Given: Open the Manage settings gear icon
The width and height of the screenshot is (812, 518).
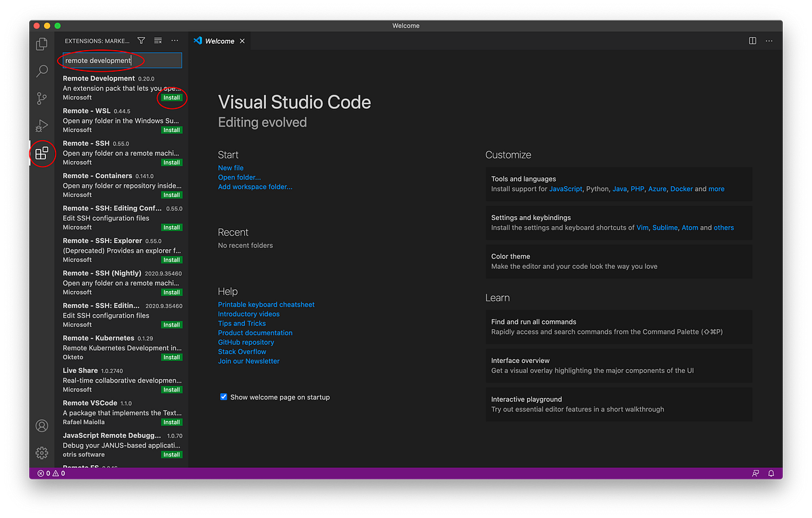Looking at the screenshot, I should [x=41, y=452].
